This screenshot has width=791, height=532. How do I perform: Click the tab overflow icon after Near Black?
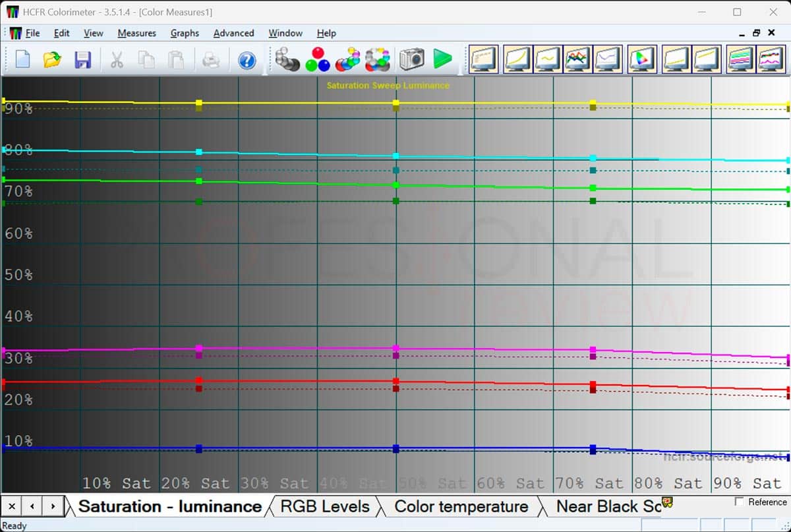point(667,504)
